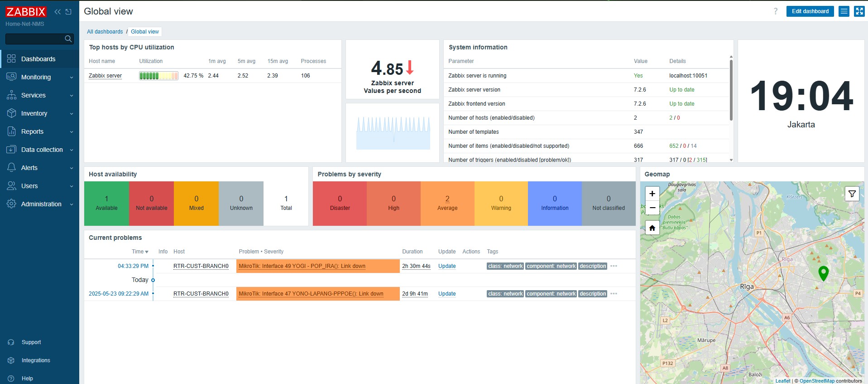868x384 pixels.
Task: Collapse the sidebar with double-chevron icon
Action: pyautogui.click(x=58, y=12)
